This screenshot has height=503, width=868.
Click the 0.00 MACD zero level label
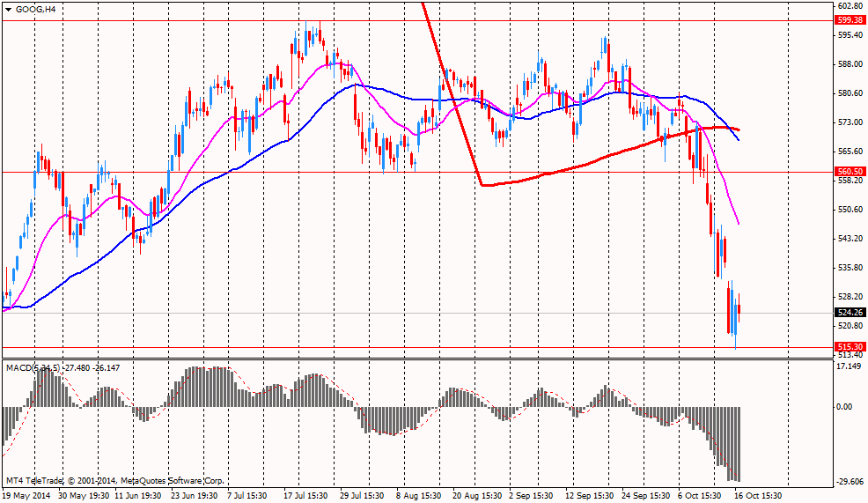coord(843,407)
